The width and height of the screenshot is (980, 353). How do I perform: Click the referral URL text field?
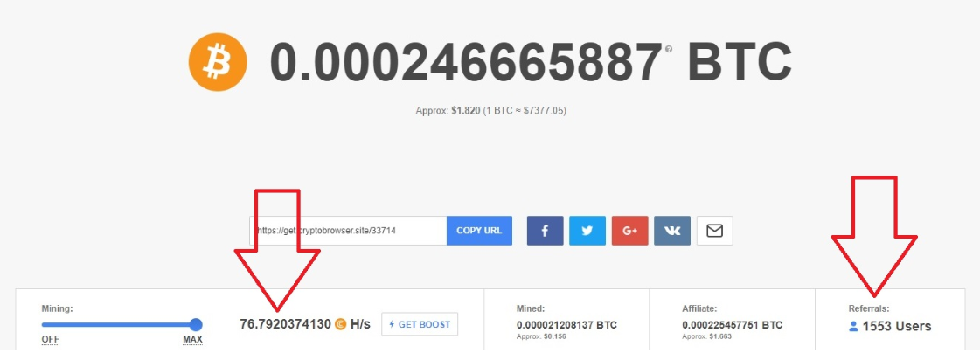(x=348, y=231)
